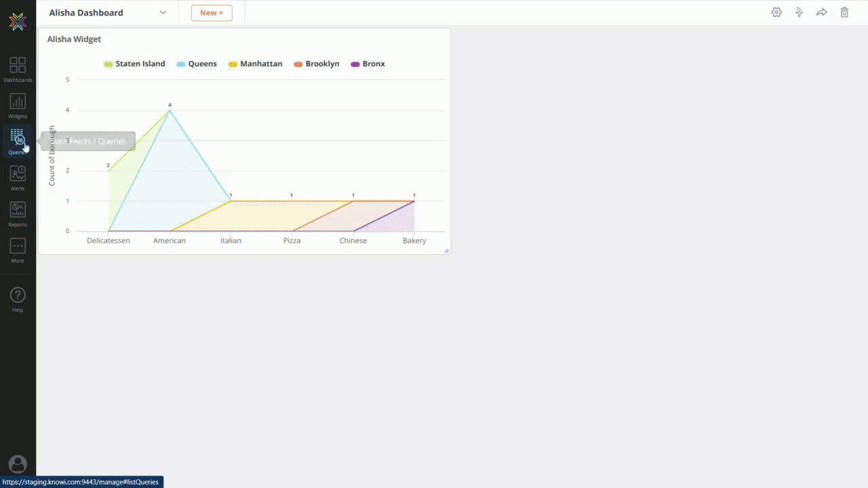The height and width of the screenshot is (488, 868).
Task: Click the Help question mark icon
Action: (18, 296)
